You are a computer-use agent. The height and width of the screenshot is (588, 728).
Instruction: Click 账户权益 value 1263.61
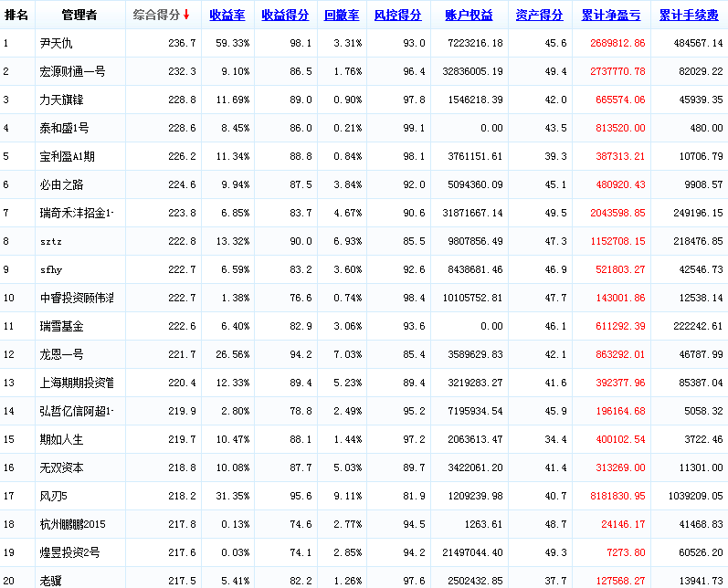484,524
